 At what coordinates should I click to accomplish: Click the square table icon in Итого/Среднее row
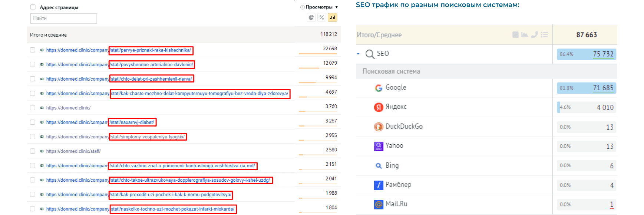pyautogui.click(x=515, y=35)
